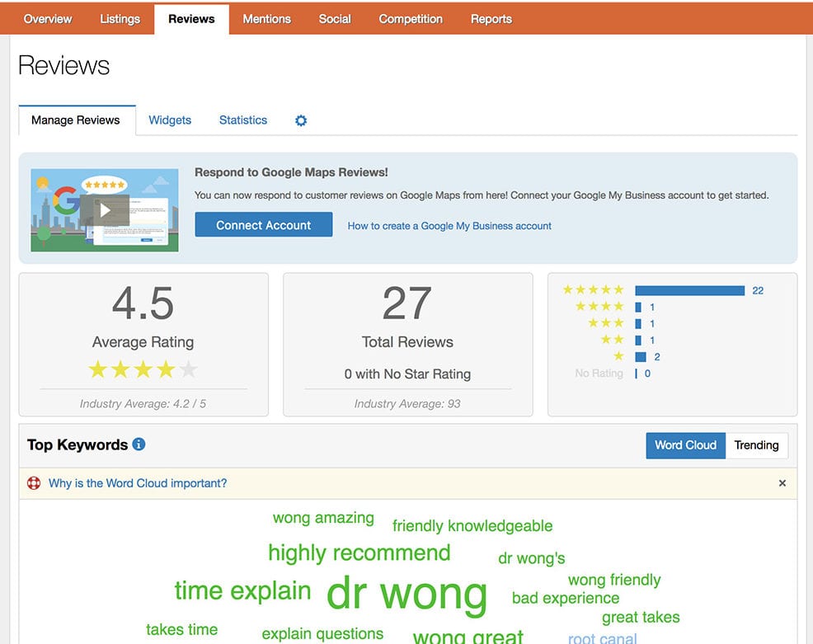Viewport: 813px width, 644px height.
Task: Switch to the Widgets sub-tab
Action: point(170,120)
